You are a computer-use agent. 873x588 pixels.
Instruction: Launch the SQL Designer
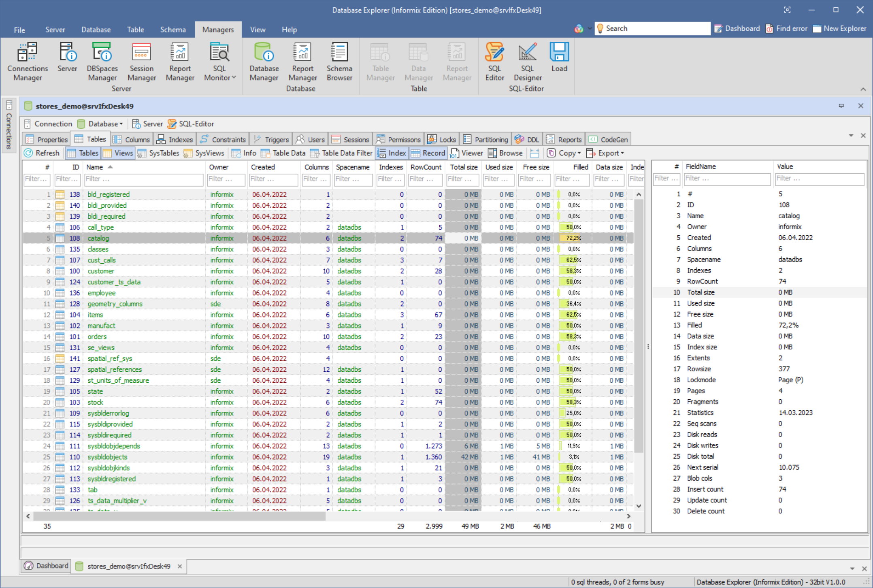527,62
